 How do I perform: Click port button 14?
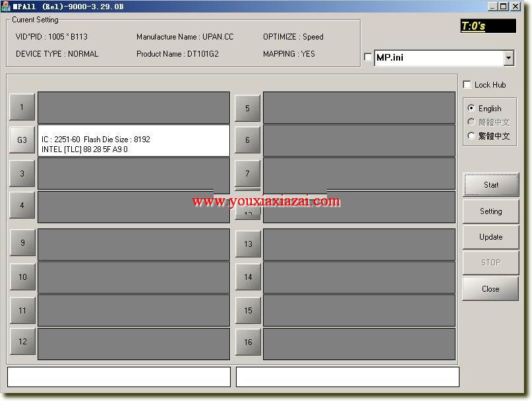[248, 277]
